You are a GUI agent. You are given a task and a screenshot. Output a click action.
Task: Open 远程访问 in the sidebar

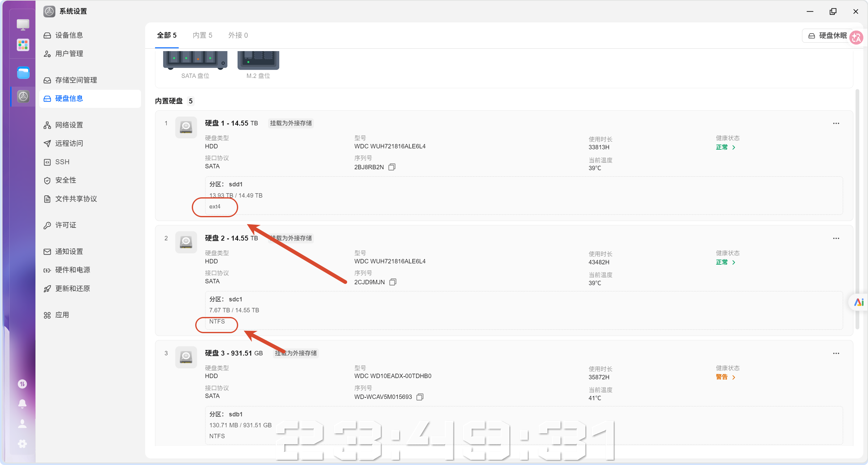[x=90, y=143]
